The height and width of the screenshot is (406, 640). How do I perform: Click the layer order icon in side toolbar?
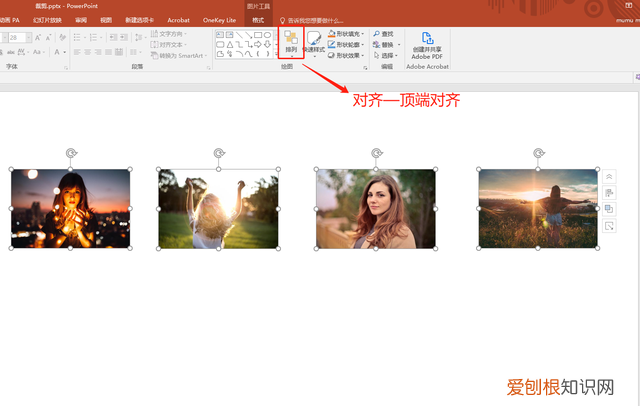609,209
